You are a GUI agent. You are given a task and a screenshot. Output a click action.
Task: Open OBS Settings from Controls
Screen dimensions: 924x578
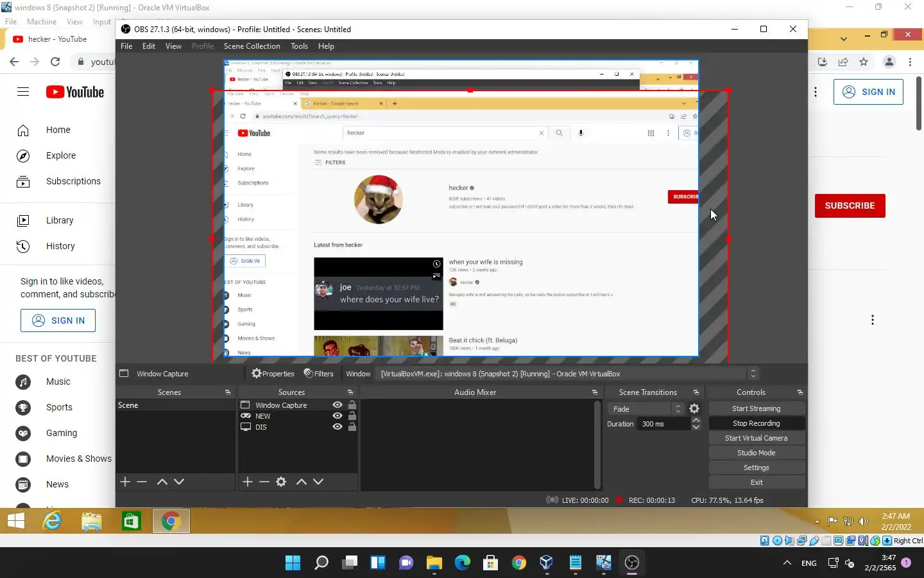[x=757, y=468]
